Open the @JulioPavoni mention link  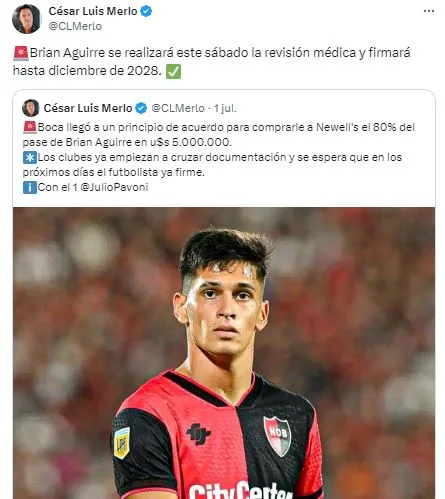click(114, 187)
